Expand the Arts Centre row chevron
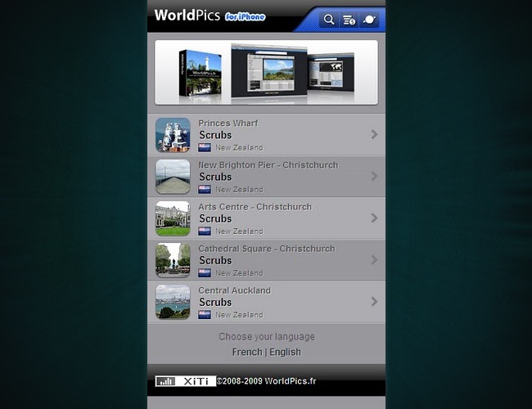The height and width of the screenshot is (409, 532). tap(374, 218)
